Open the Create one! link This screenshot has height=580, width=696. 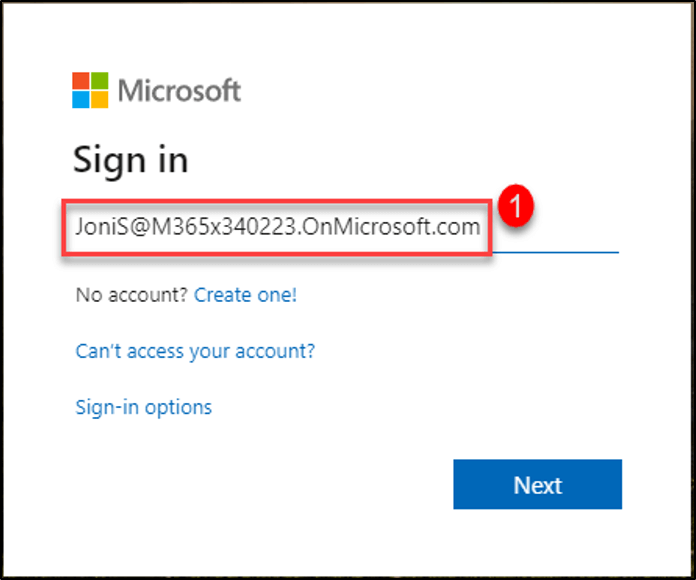click(245, 295)
